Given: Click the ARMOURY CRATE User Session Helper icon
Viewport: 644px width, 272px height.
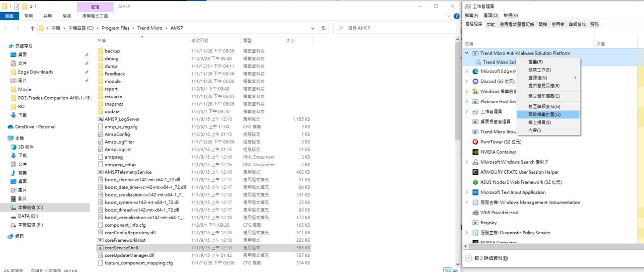Looking at the screenshot, I should pos(475,172).
